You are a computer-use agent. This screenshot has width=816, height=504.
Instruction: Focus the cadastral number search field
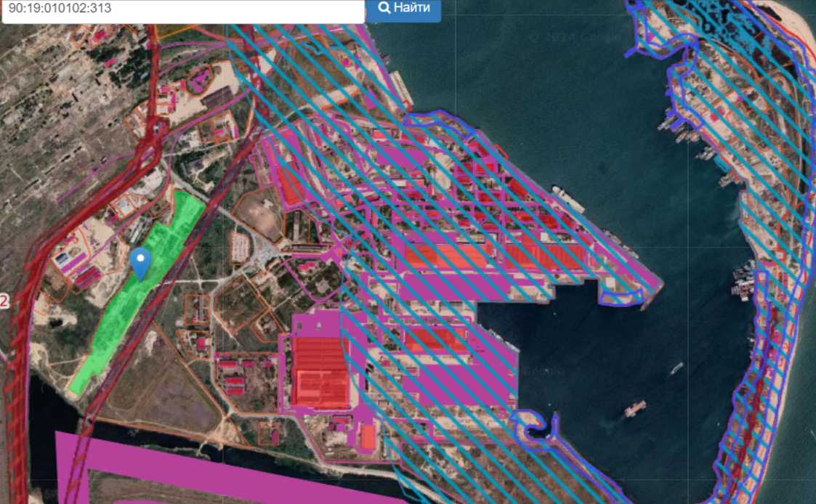point(182,9)
